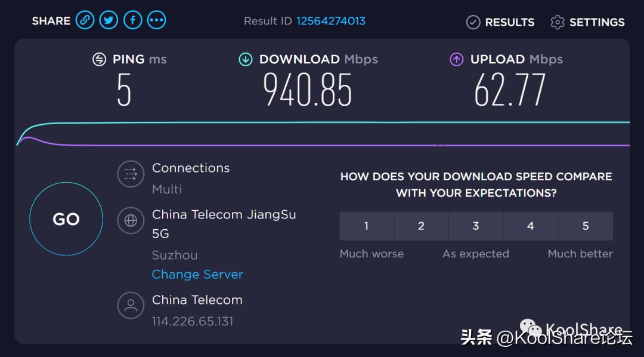Open Result ID 12564274013 link
The width and height of the screenshot is (644, 357).
pyautogui.click(x=331, y=21)
